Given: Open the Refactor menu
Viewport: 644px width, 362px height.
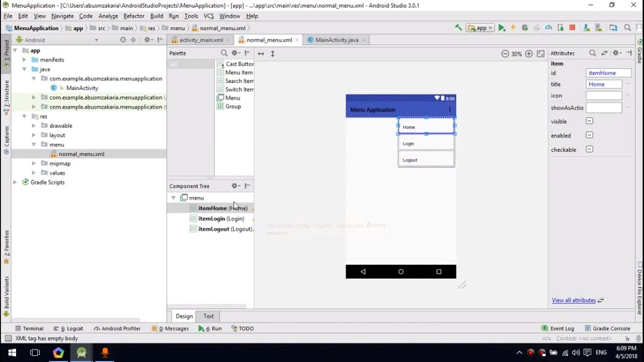Looking at the screenshot, I should (x=134, y=16).
